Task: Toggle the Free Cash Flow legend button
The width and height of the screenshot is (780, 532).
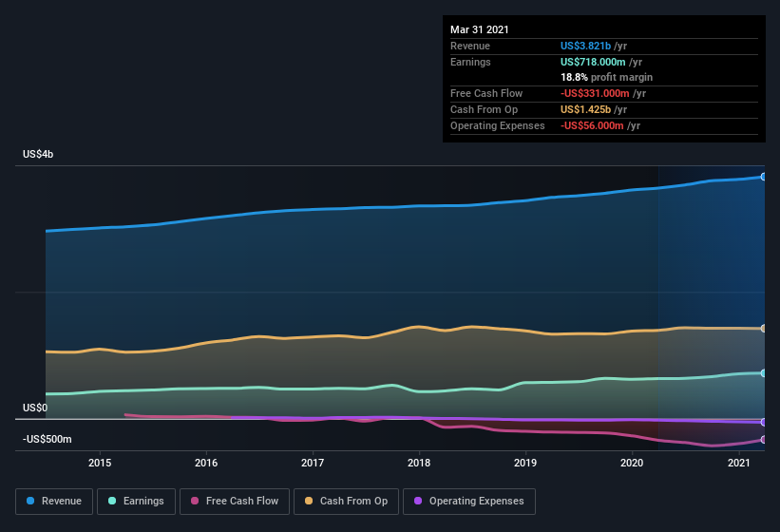Action: pyautogui.click(x=235, y=502)
